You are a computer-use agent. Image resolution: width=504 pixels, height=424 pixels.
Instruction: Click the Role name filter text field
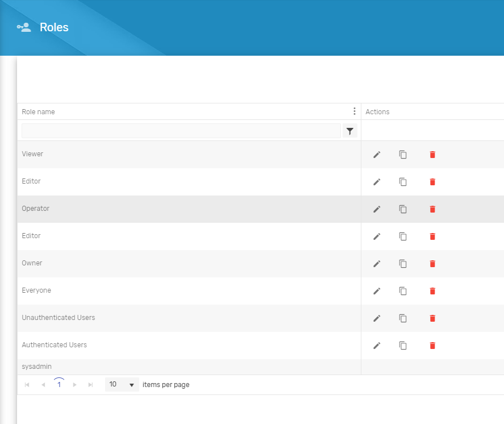tap(181, 131)
